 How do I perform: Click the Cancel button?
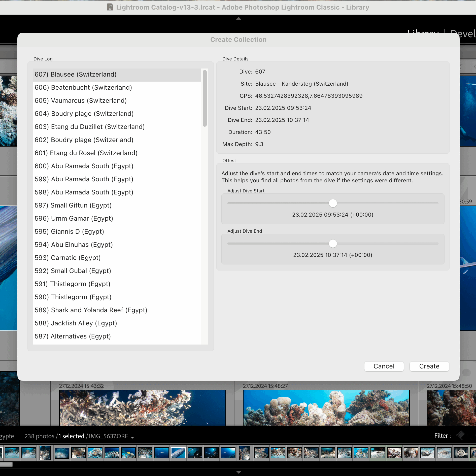point(384,366)
